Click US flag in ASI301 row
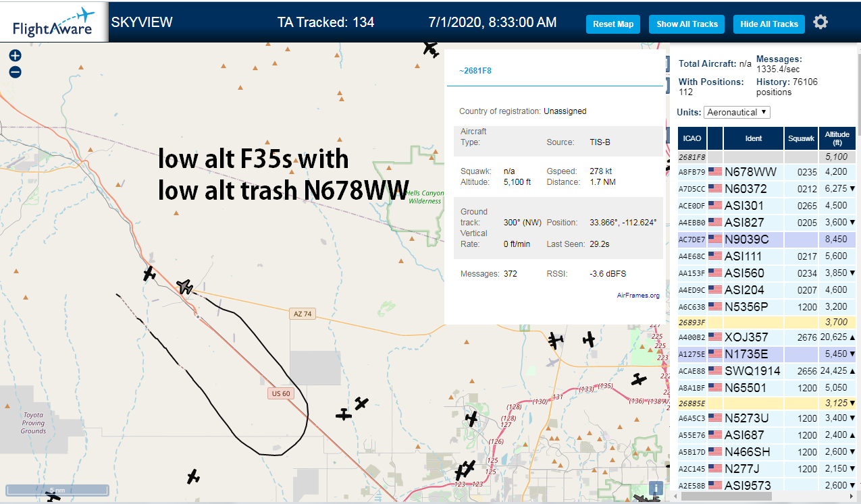The height and width of the screenshot is (504, 861). [x=715, y=206]
